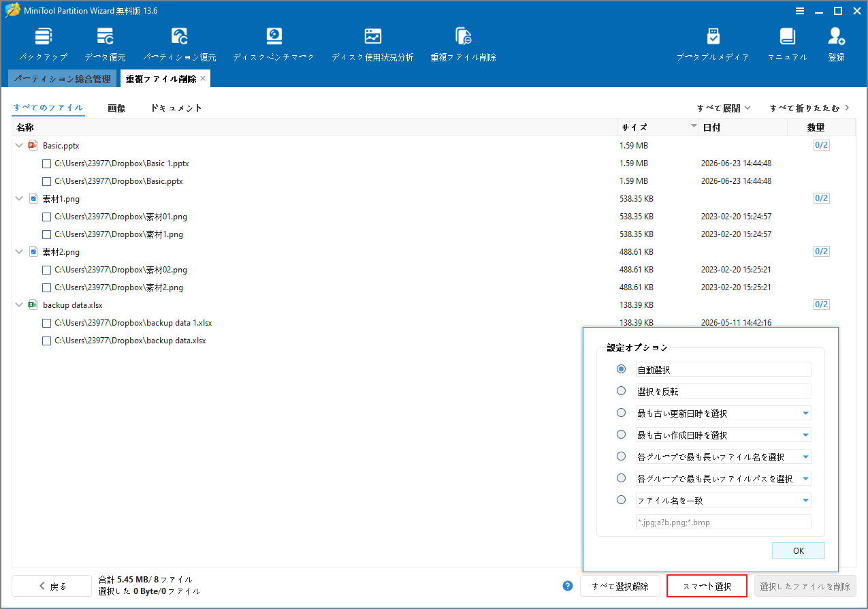Open the バックアップ (Backup) toolbar icon
868x609 pixels.
43,45
